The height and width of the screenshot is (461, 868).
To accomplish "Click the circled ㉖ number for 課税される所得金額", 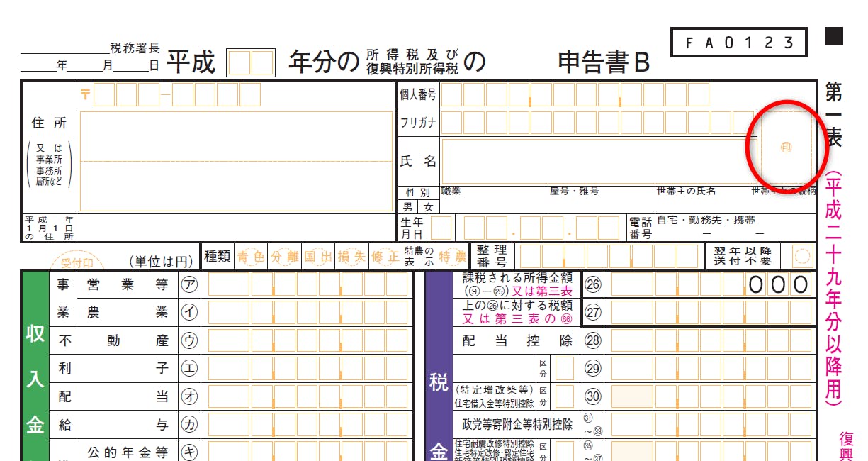I will coord(592,284).
